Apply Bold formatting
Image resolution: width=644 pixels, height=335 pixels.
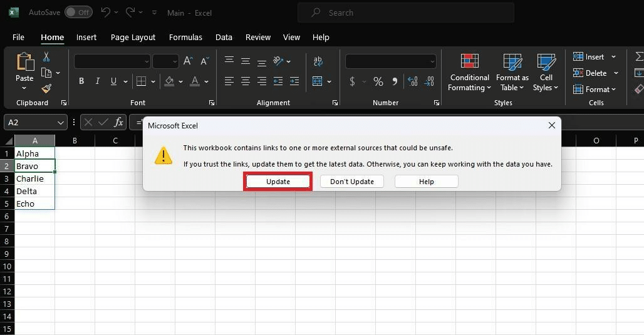click(81, 81)
